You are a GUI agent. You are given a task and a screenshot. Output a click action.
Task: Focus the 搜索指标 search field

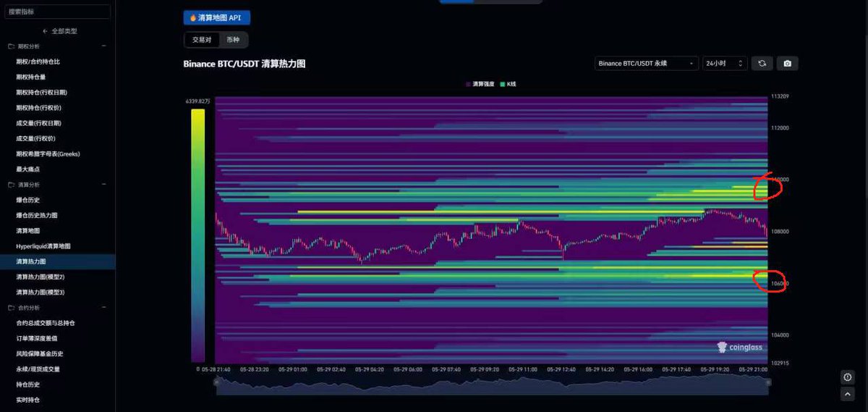click(x=58, y=12)
